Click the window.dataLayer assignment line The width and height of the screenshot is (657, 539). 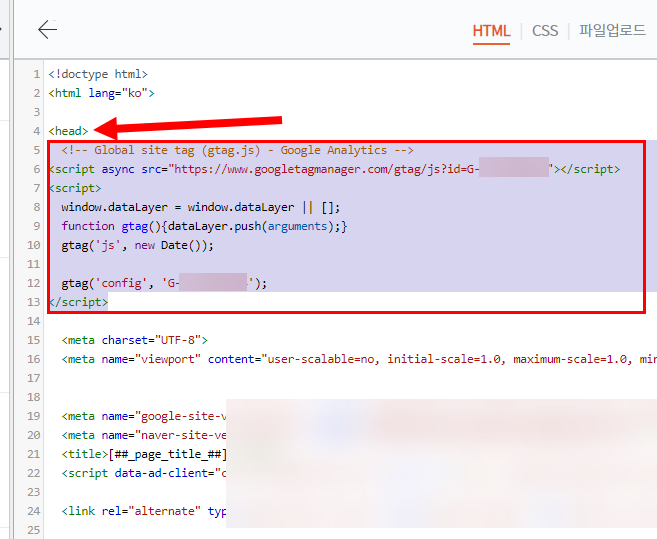pyautogui.click(x=201, y=207)
